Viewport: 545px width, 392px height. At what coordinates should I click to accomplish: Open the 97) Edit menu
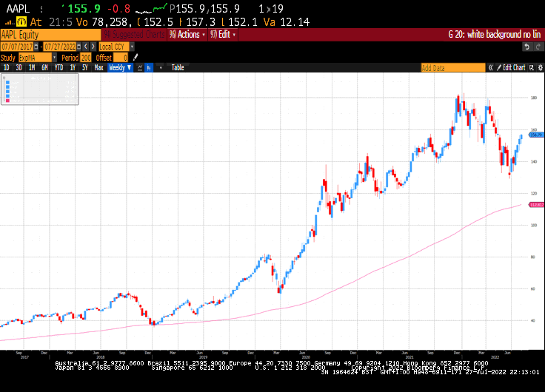(x=223, y=34)
